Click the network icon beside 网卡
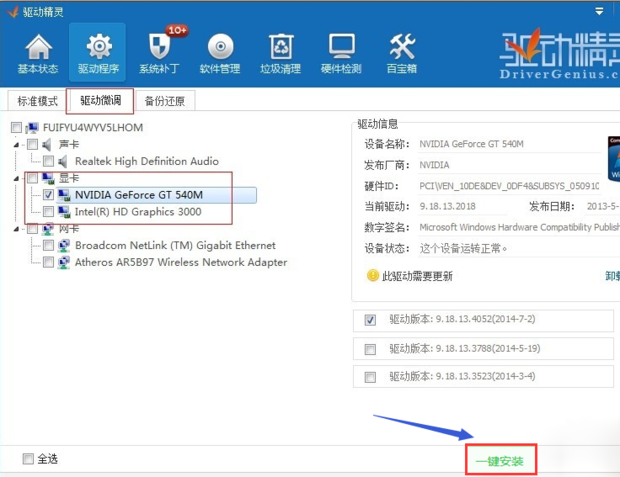620x477 pixels. [48, 229]
